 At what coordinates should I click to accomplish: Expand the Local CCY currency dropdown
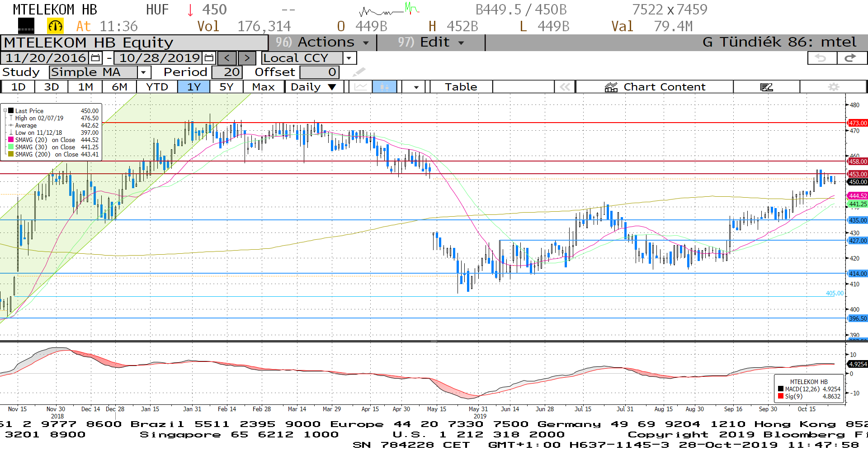(x=349, y=58)
